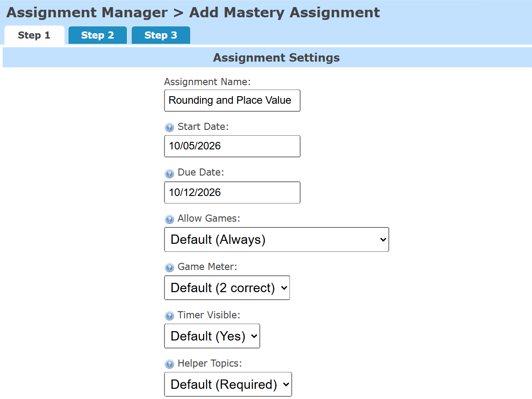Switch to the Step 3 tab
This screenshot has height=399, width=532.
[x=161, y=35]
